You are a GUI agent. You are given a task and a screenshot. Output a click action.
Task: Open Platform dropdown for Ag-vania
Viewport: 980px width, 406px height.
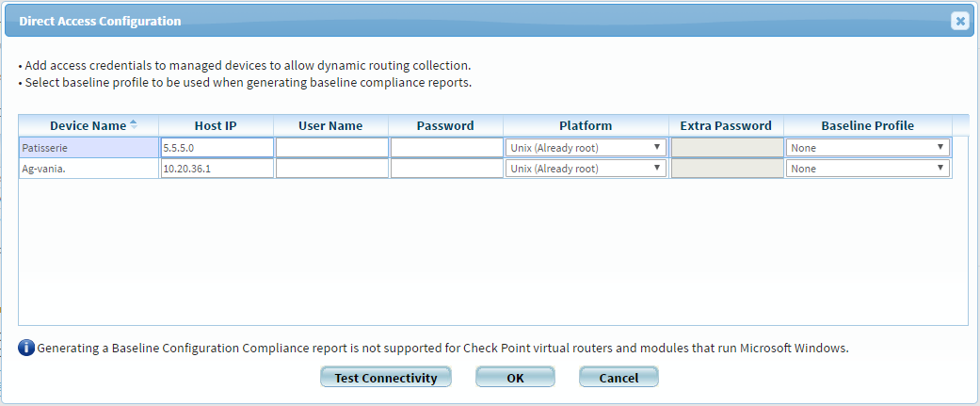[586, 169]
